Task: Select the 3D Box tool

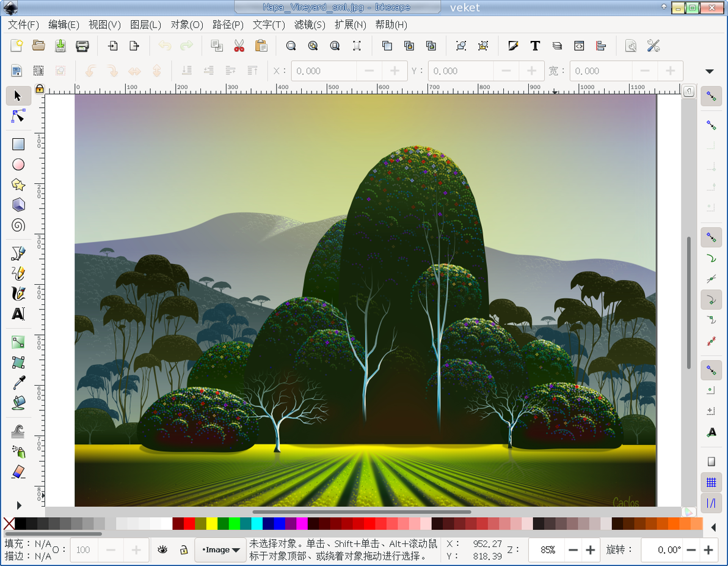Action: click(18, 205)
